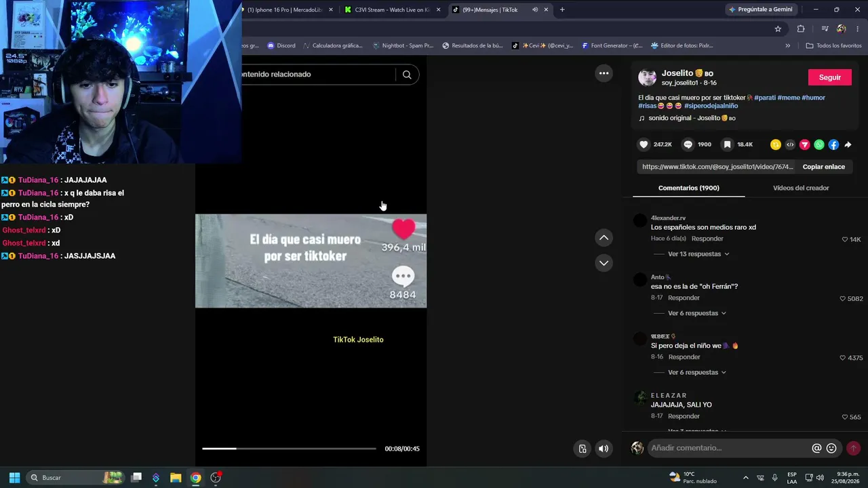The image size is (868, 488).
Task: Click the yellow repost icon
Action: click(x=776, y=144)
